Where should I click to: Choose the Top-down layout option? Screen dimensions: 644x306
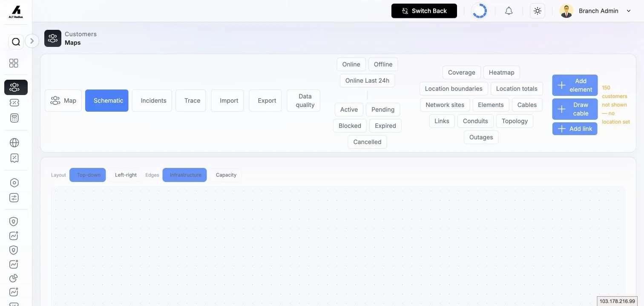click(88, 175)
